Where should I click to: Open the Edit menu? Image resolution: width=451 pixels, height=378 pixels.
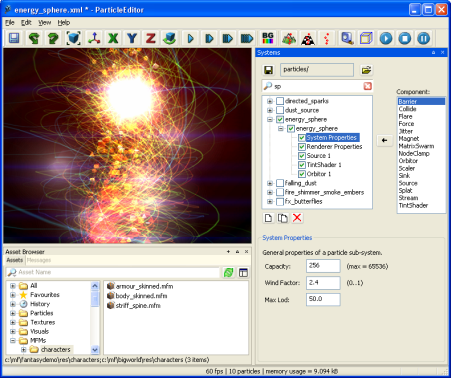pos(26,23)
